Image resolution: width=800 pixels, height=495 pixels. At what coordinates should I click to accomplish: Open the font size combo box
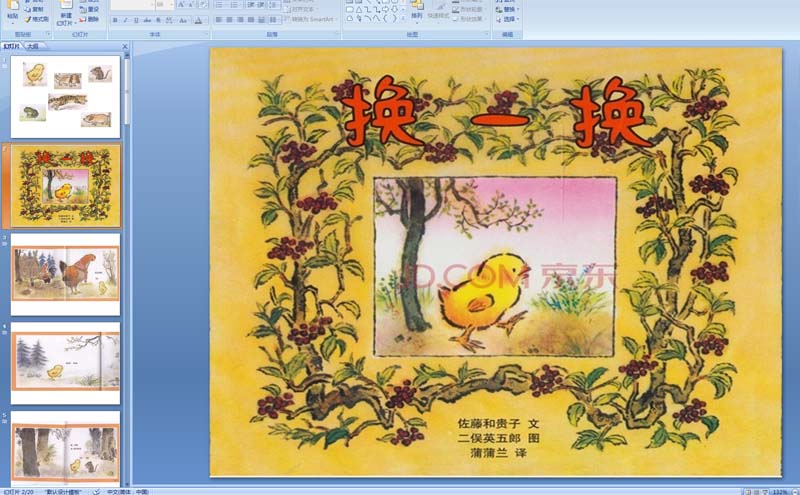click(164, 5)
